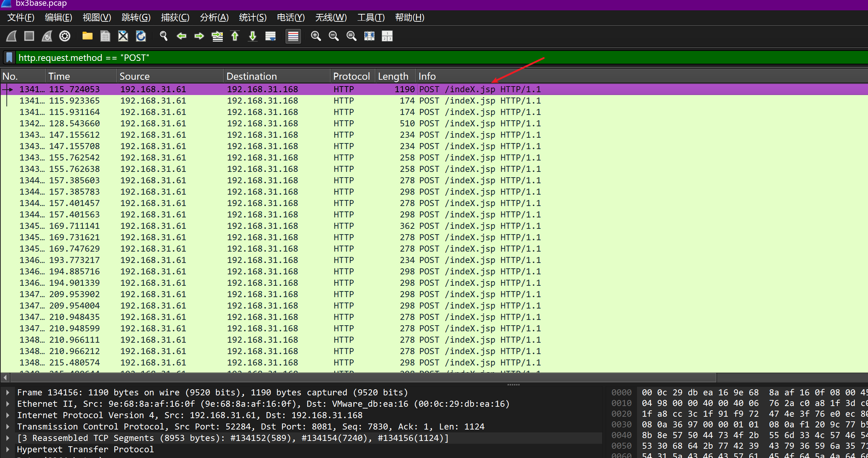Open a capture file via the folder icon
This screenshot has width=868, height=458.
[87, 36]
